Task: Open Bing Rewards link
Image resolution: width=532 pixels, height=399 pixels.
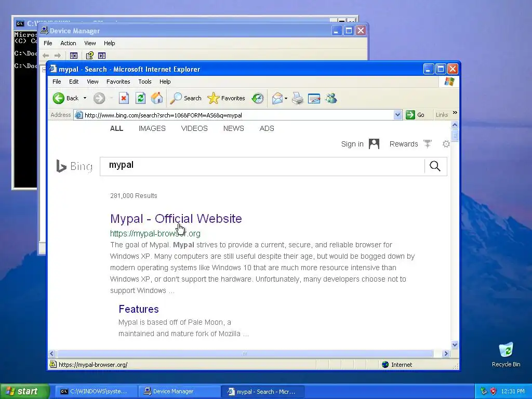Action: pos(403,144)
